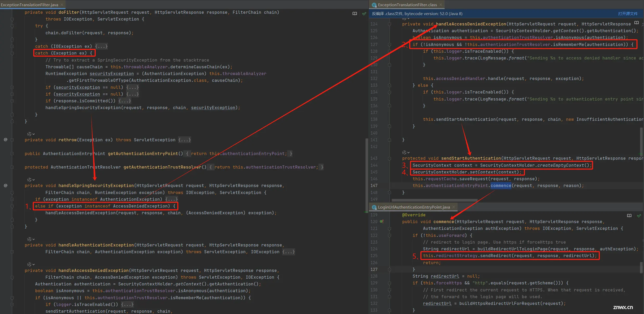
Task: Click the 打开源文件 open source file link
Action: [628, 14]
